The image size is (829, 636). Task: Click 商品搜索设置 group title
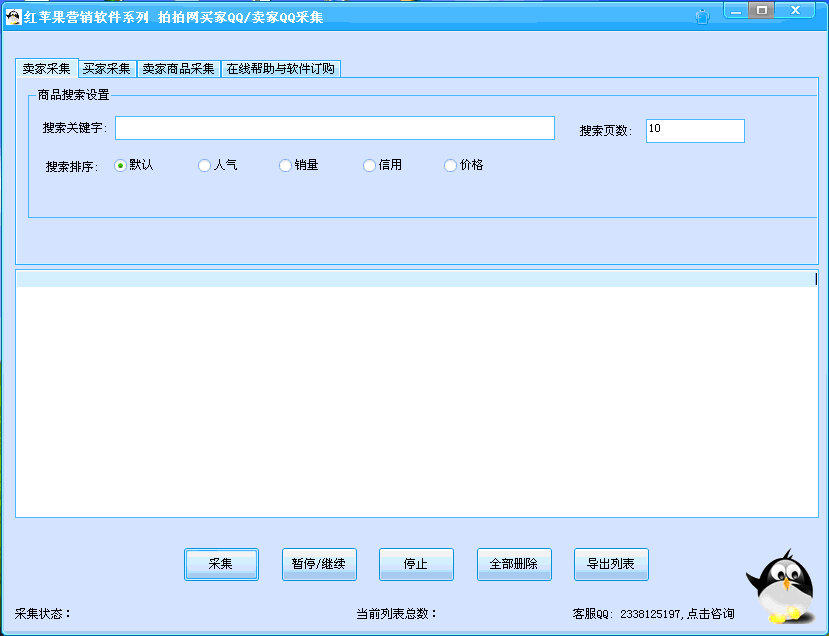pyautogui.click(x=73, y=95)
